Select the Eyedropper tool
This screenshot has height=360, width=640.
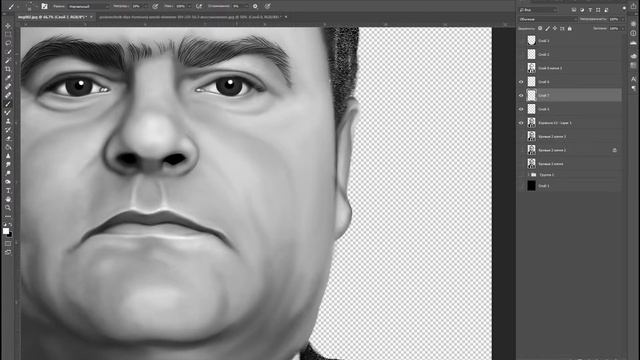click(8, 78)
